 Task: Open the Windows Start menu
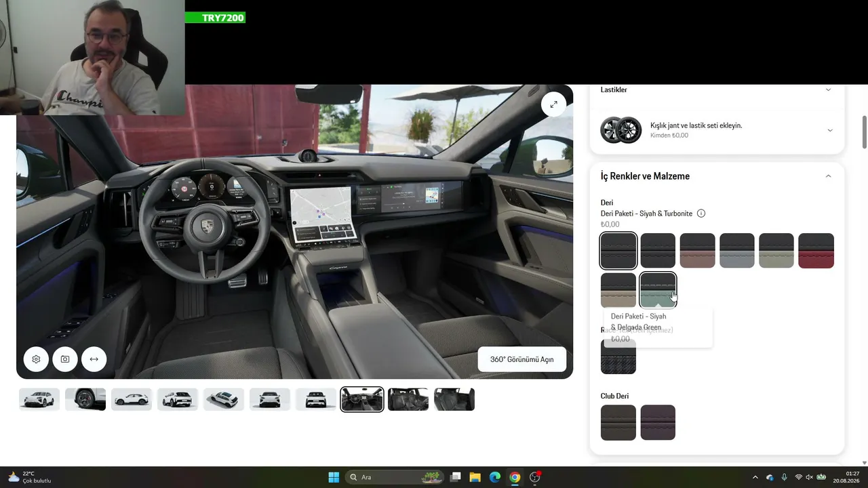[x=334, y=477]
